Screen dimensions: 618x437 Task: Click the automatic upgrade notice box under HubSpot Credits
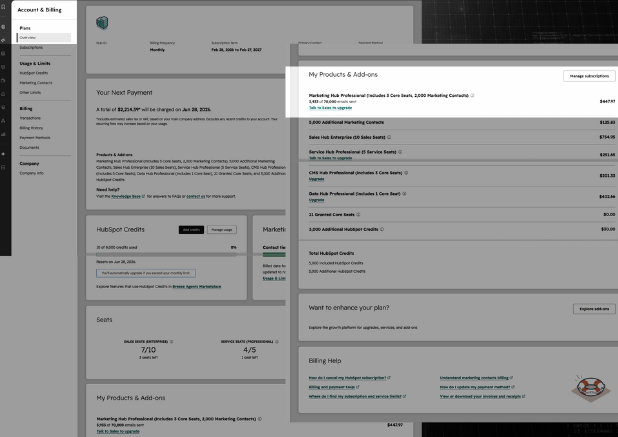(146, 273)
